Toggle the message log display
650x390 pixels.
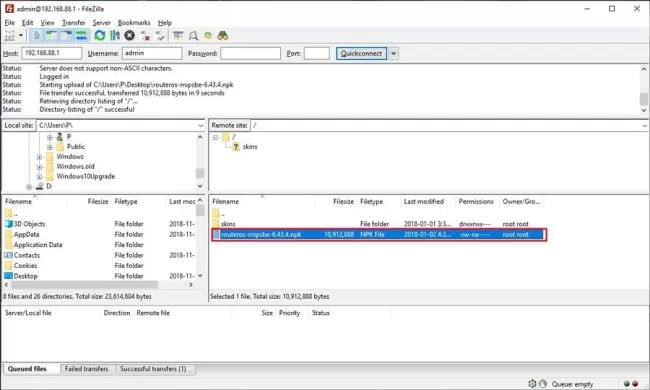36,36
